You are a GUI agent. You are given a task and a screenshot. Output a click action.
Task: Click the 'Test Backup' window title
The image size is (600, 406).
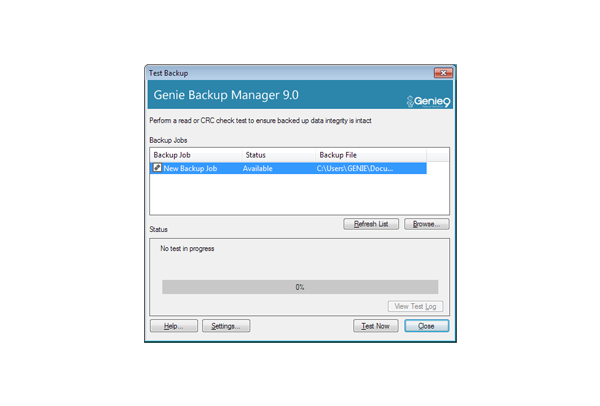(168, 73)
